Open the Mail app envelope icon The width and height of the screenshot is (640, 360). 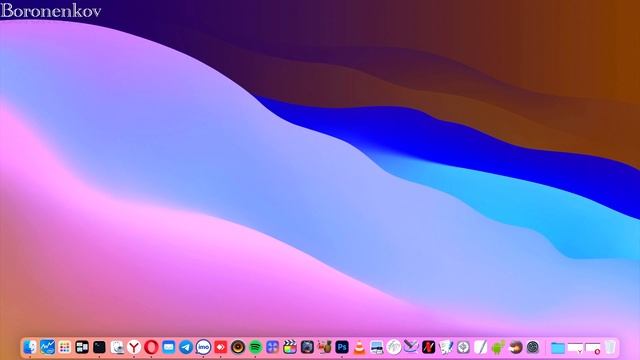pos(169,347)
